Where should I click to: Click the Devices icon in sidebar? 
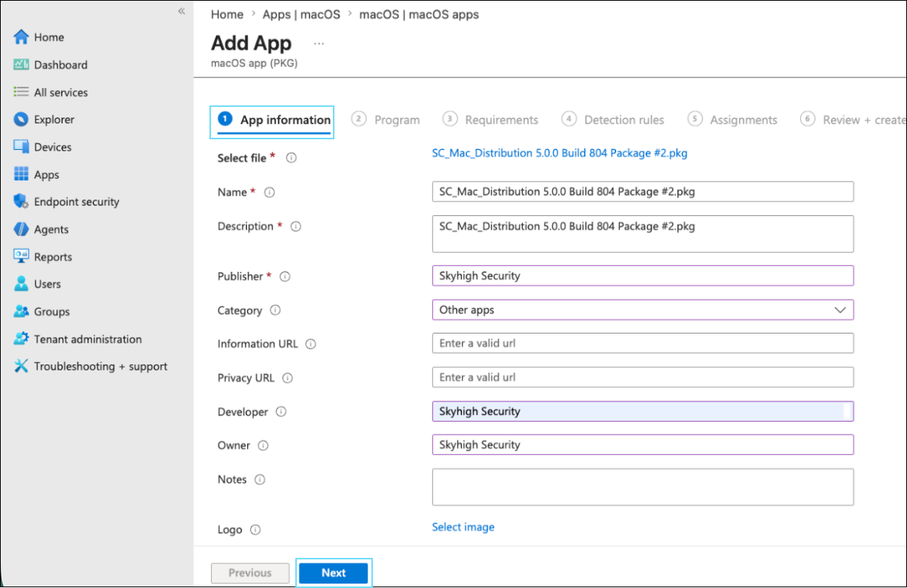tap(21, 147)
